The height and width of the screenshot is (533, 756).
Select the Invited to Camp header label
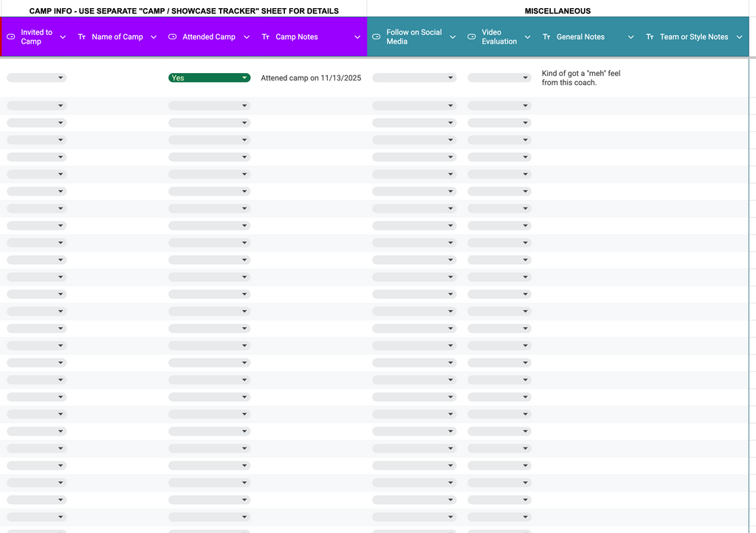point(37,37)
